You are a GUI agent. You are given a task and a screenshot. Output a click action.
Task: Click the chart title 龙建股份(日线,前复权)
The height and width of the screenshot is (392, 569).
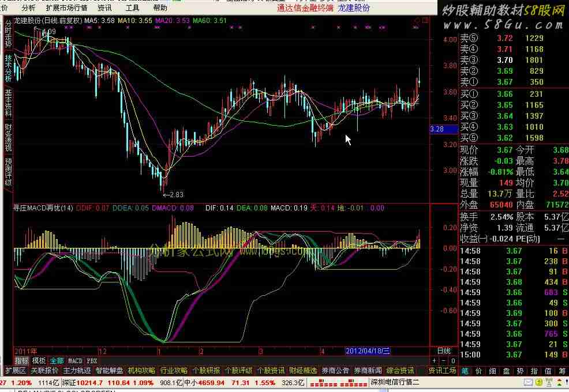click(48, 21)
